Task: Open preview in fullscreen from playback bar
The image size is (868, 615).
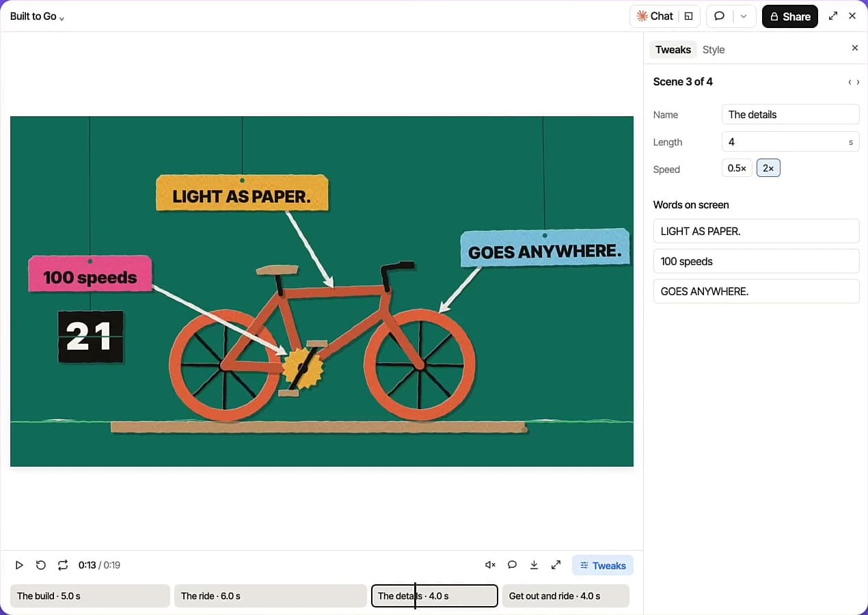Action: (x=556, y=565)
